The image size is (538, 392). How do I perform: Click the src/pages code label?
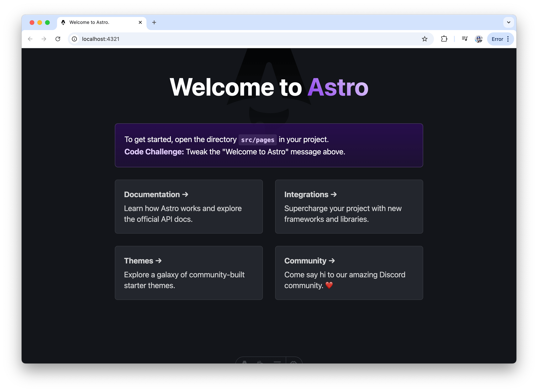257,140
